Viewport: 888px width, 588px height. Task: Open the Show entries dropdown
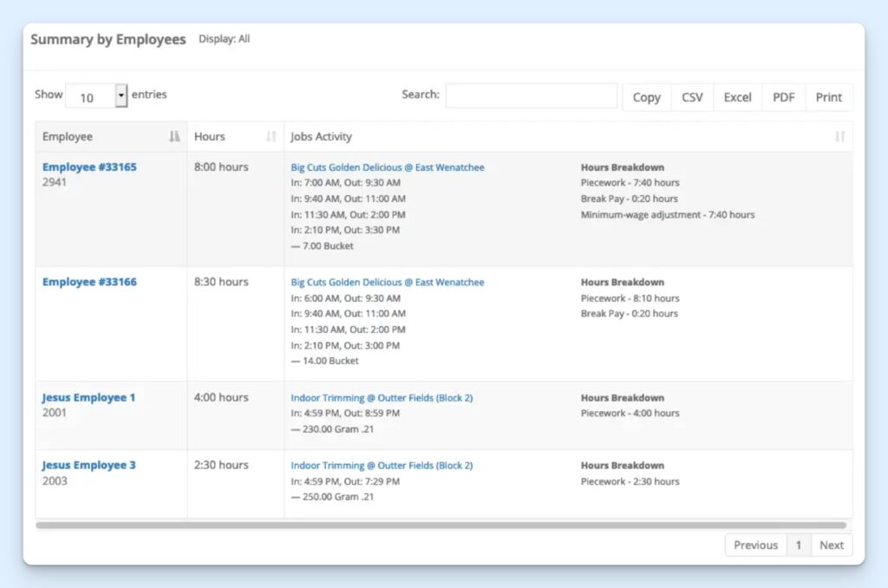(x=96, y=95)
